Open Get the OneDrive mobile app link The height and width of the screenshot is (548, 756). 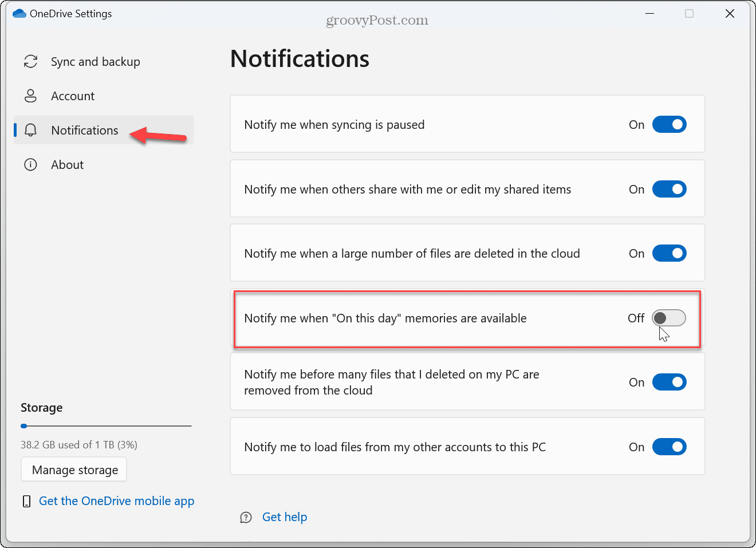[x=116, y=501]
